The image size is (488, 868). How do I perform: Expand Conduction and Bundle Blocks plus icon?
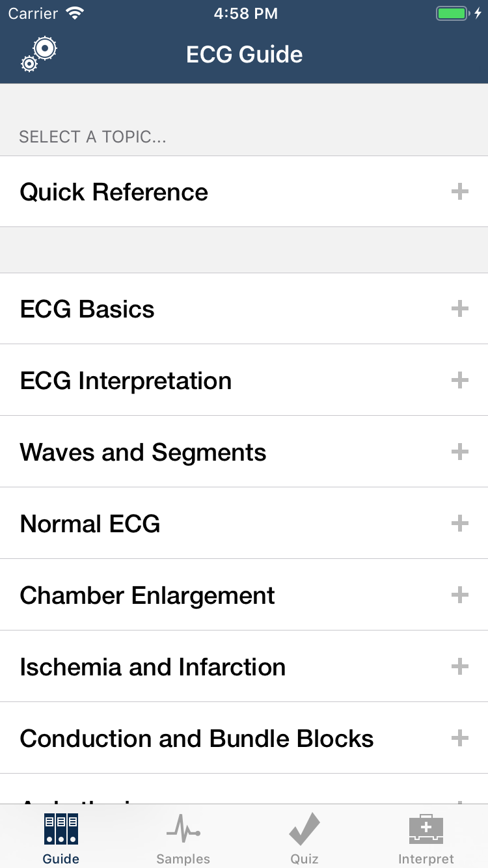[x=460, y=738]
